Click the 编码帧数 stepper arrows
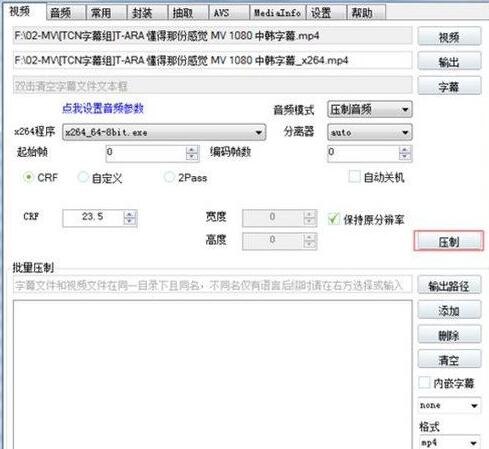The height and width of the screenshot is (449, 489). pos(405,153)
